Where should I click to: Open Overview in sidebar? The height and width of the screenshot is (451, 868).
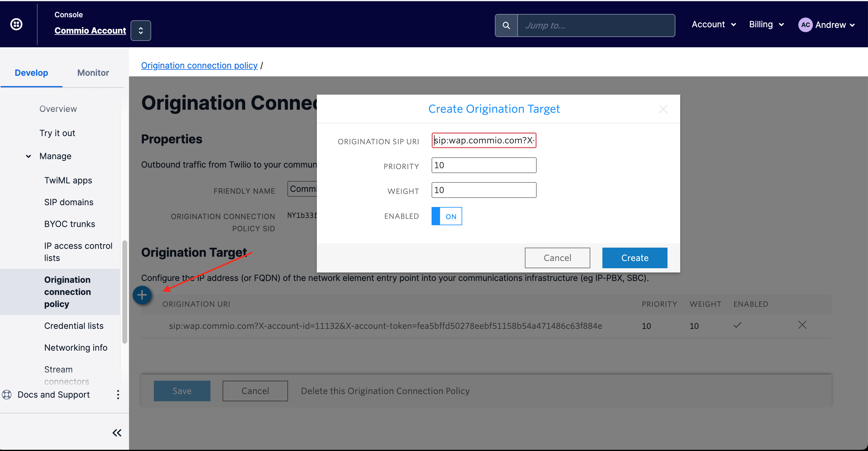point(58,109)
